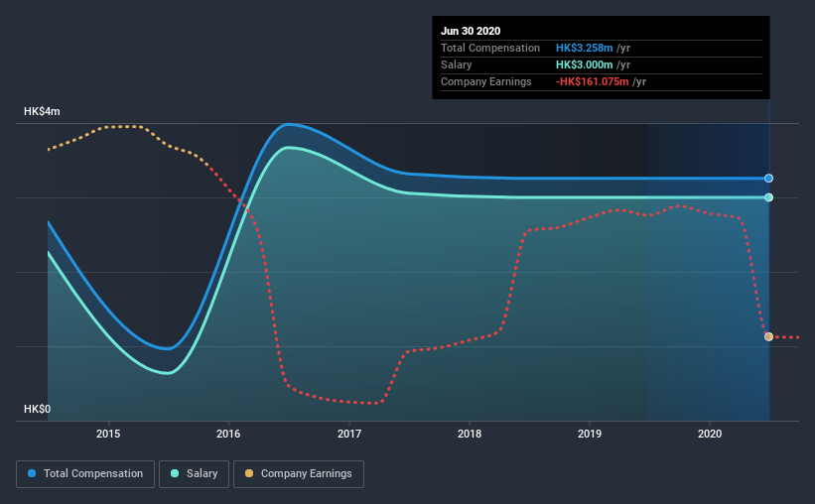Image resolution: width=815 pixels, height=504 pixels.
Task: Click the teal Salary data point marker
Action: pos(768,197)
